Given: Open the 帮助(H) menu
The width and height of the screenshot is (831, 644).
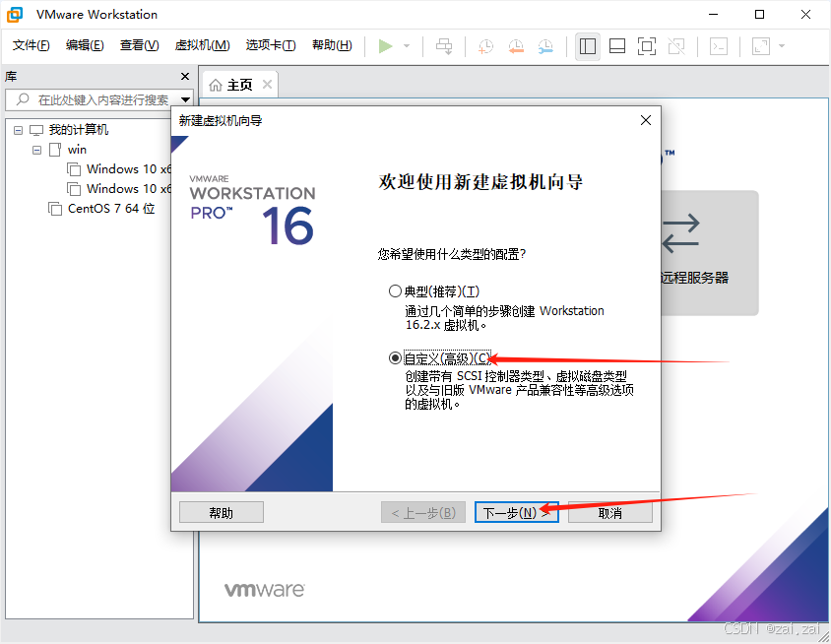Looking at the screenshot, I should click(x=332, y=45).
